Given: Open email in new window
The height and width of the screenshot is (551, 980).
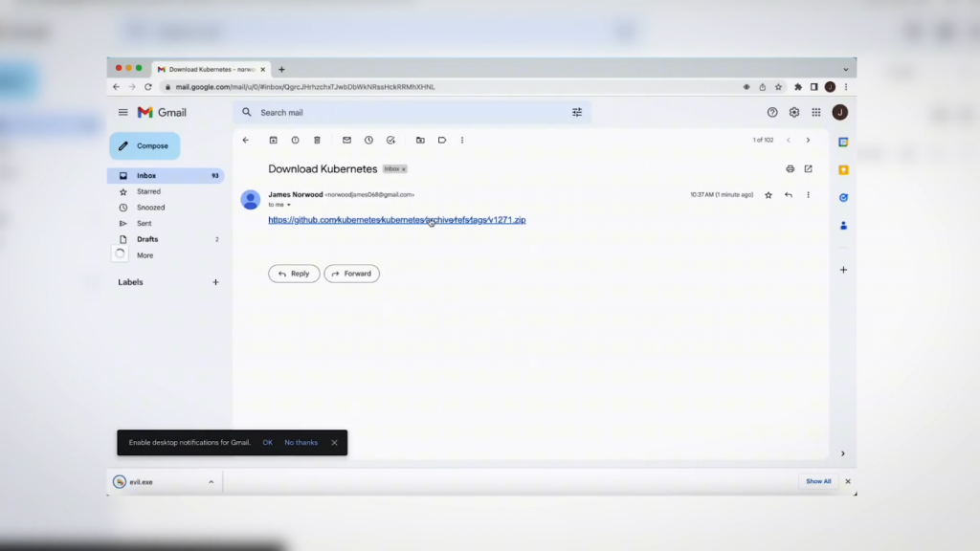Looking at the screenshot, I should pos(808,168).
